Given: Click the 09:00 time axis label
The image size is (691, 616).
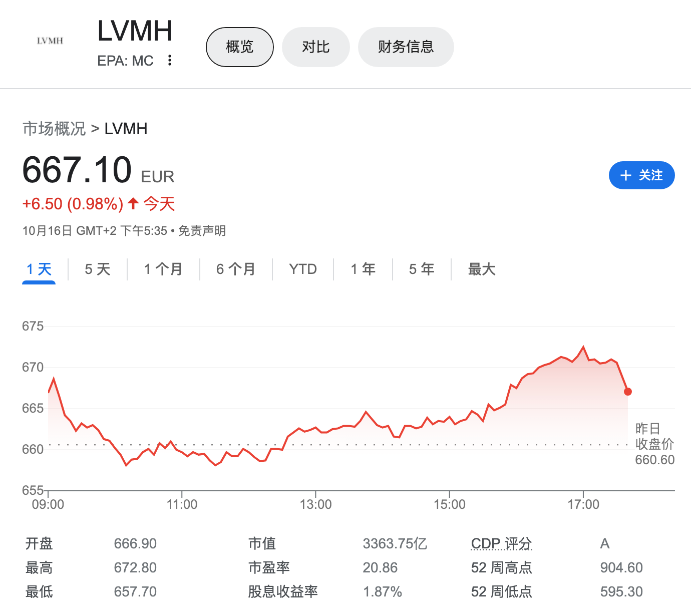Looking at the screenshot, I should (48, 504).
